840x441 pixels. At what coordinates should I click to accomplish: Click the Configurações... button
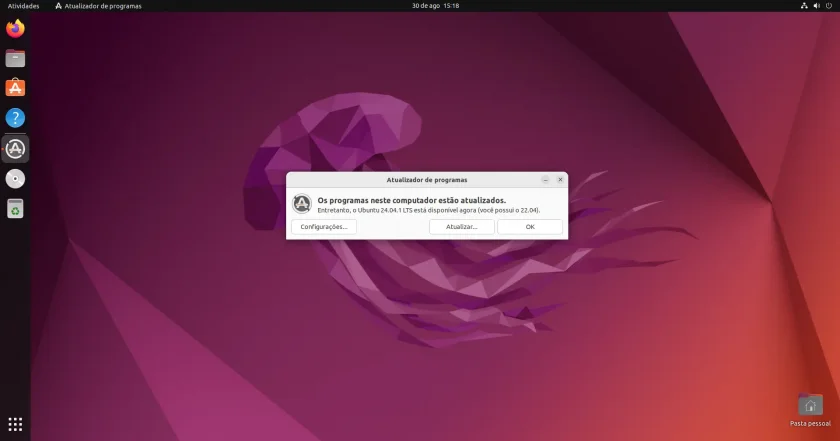point(324,227)
